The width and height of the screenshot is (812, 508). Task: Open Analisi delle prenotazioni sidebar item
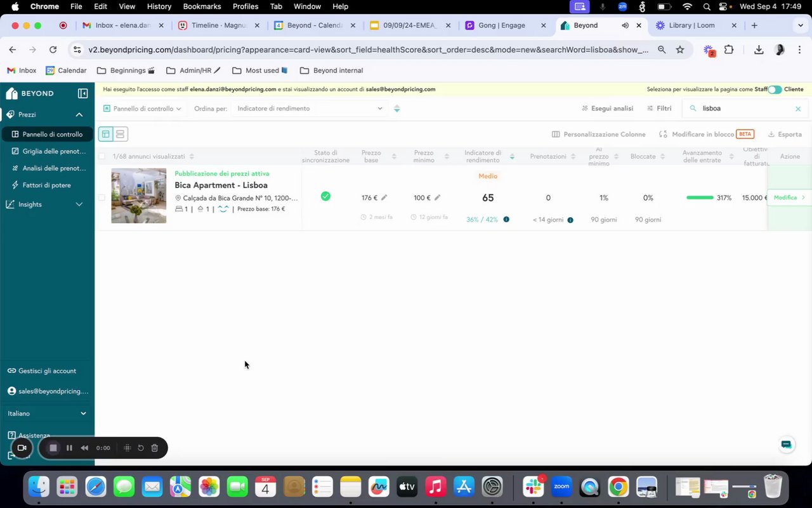coord(48,168)
